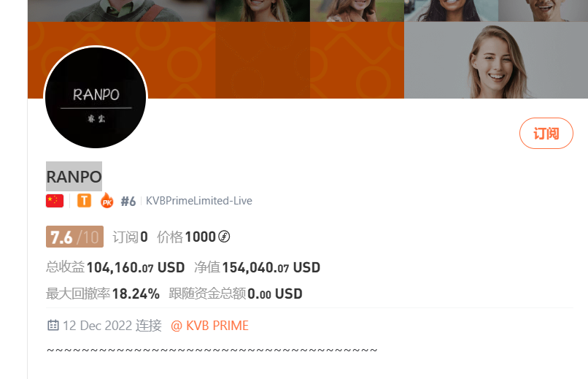Click the highlighted RANPO username
Image resolution: width=588 pixels, height=379 pixels.
pos(74,177)
